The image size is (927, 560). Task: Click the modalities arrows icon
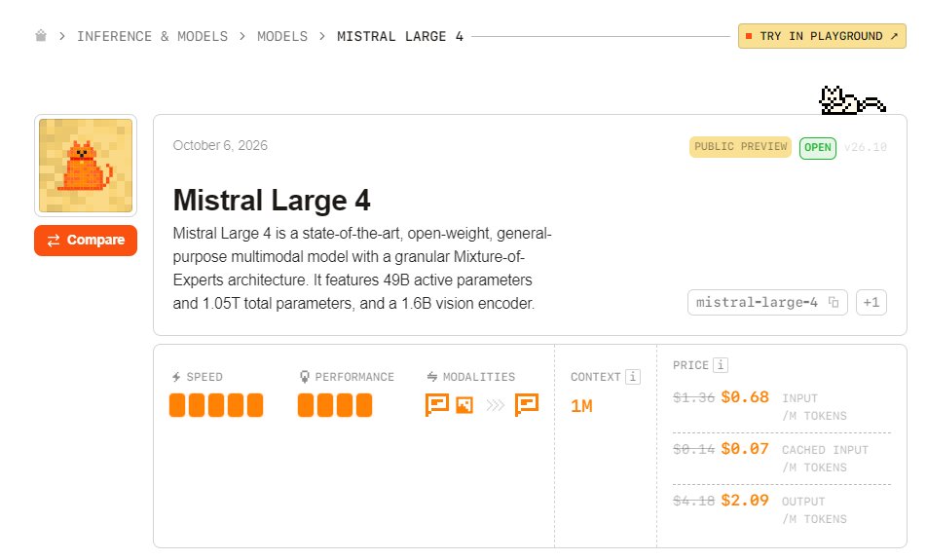click(x=495, y=405)
